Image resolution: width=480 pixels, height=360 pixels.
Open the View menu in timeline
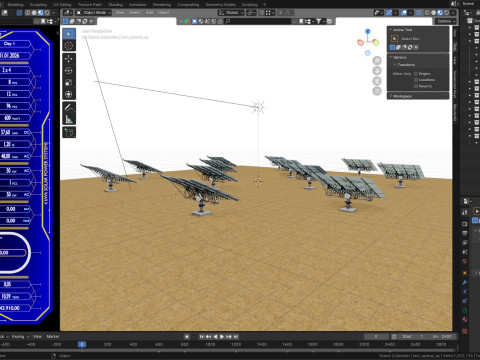(37, 337)
